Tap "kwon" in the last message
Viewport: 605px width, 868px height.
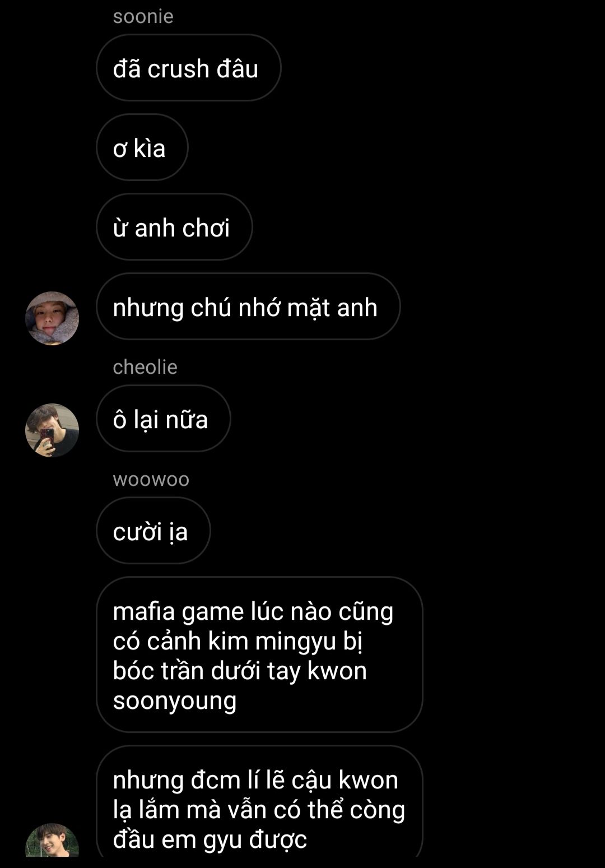pos(369,780)
